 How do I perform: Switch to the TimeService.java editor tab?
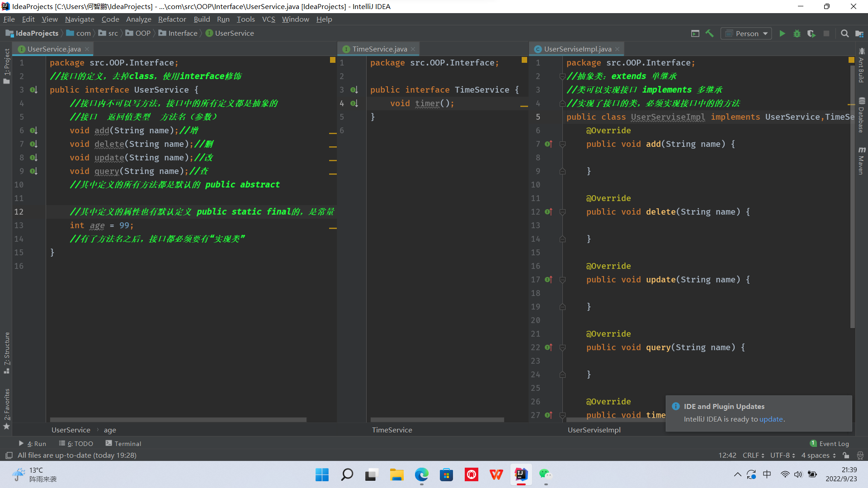tap(379, 49)
